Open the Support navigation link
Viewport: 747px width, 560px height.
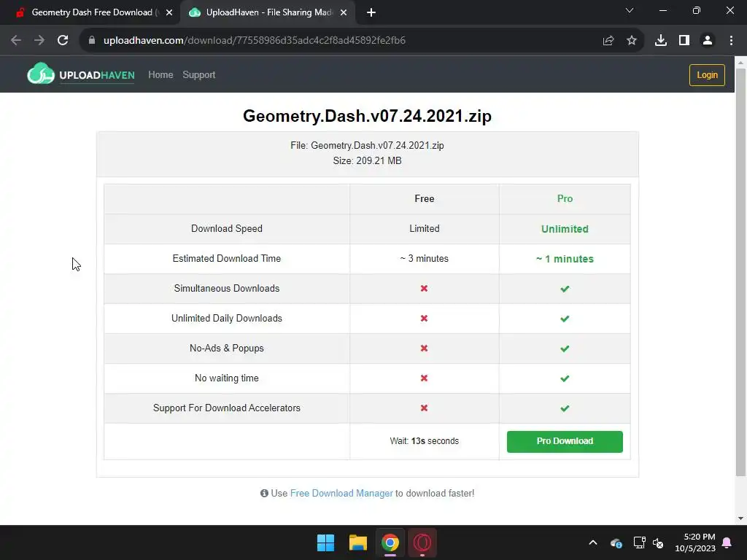point(198,75)
